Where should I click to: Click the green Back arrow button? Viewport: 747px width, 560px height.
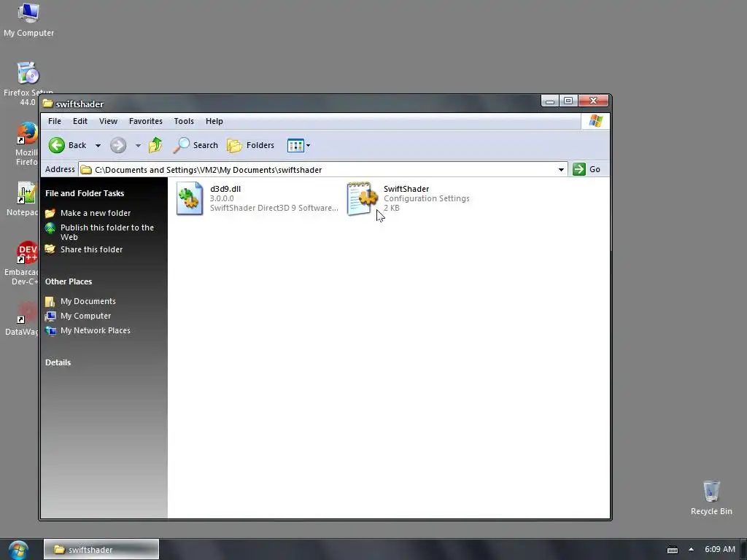click(x=57, y=145)
